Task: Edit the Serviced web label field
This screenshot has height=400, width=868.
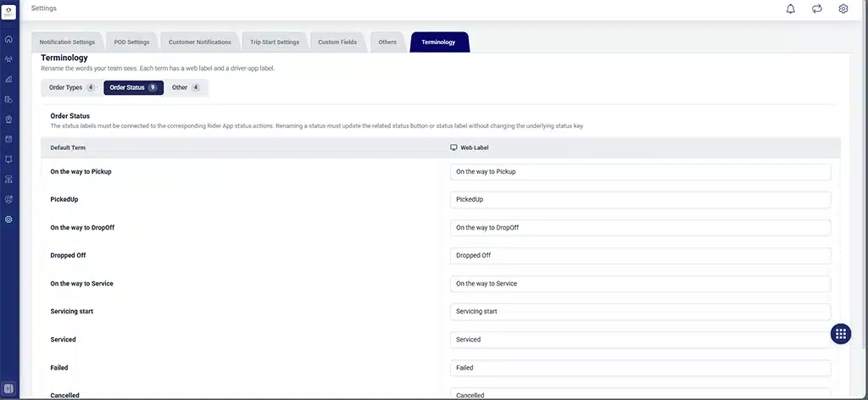Action: (641, 340)
